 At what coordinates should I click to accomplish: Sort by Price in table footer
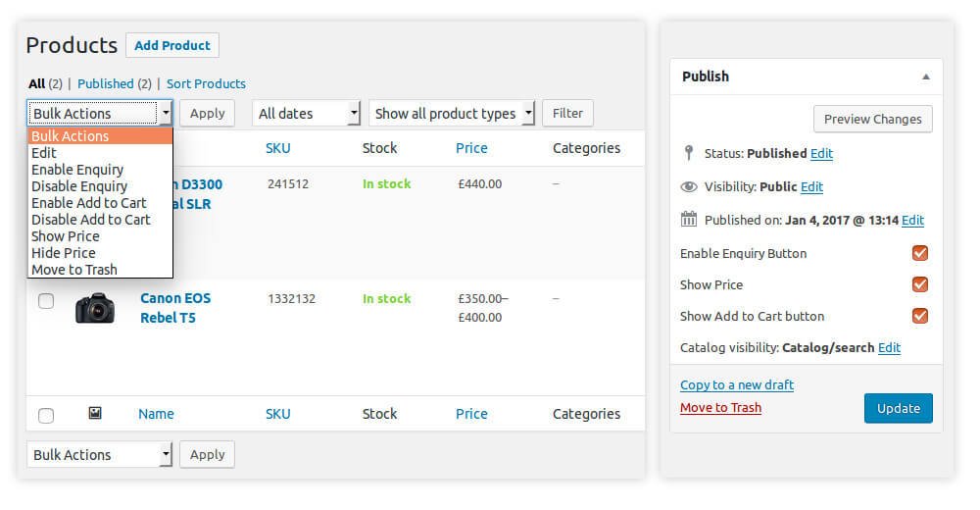[x=471, y=414]
